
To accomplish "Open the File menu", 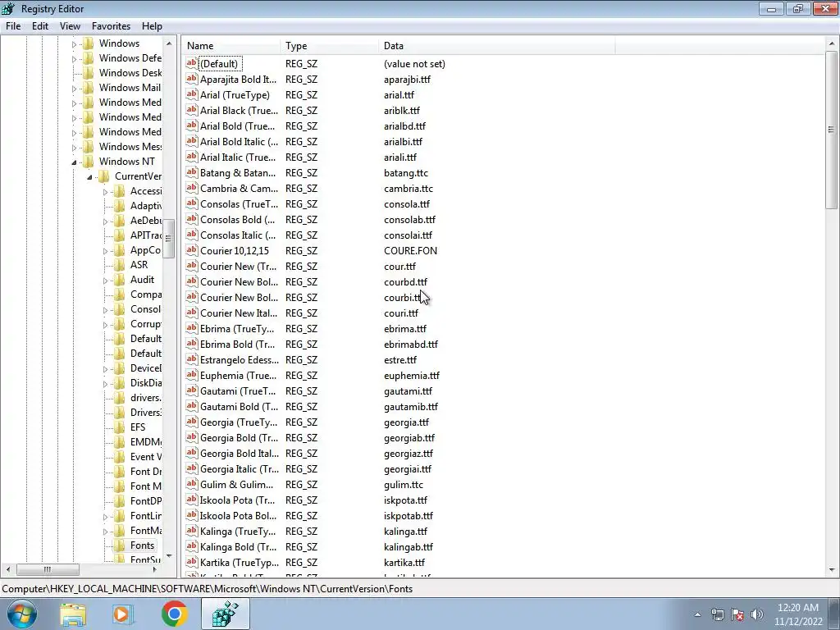I will point(13,26).
